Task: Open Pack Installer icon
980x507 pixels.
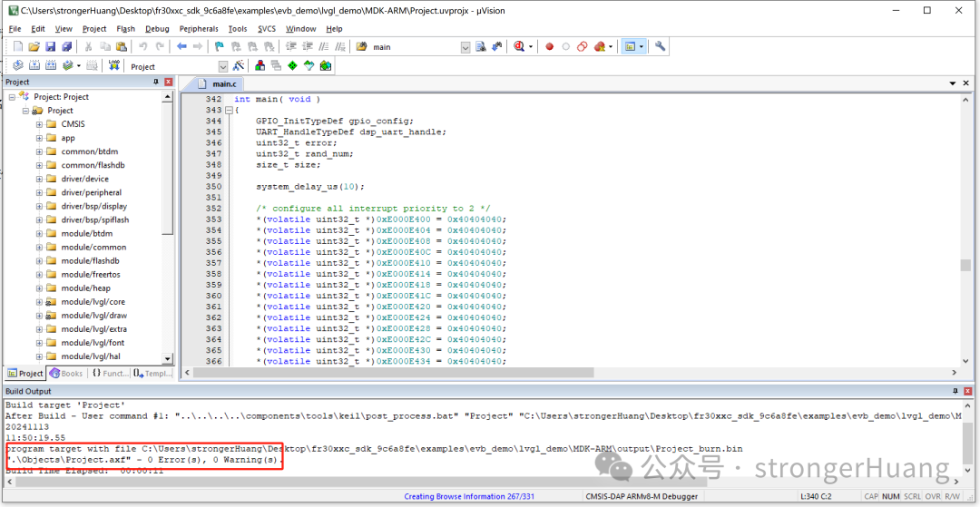Action: 324,65
